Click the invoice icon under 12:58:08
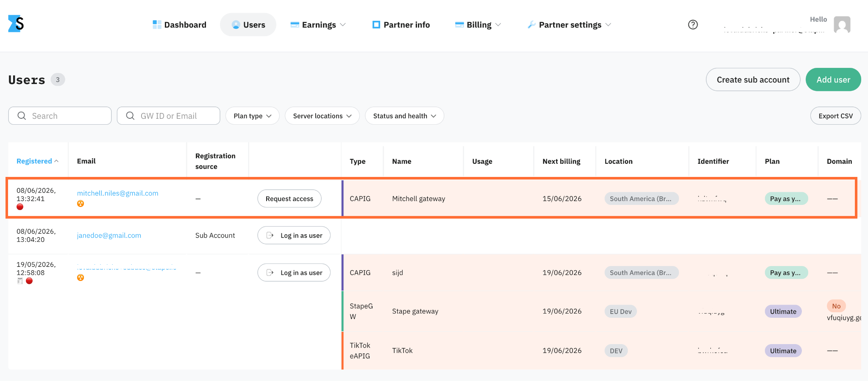Image resolution: width=868 pixels, height=381 pixels. click(x=20, y=281)
